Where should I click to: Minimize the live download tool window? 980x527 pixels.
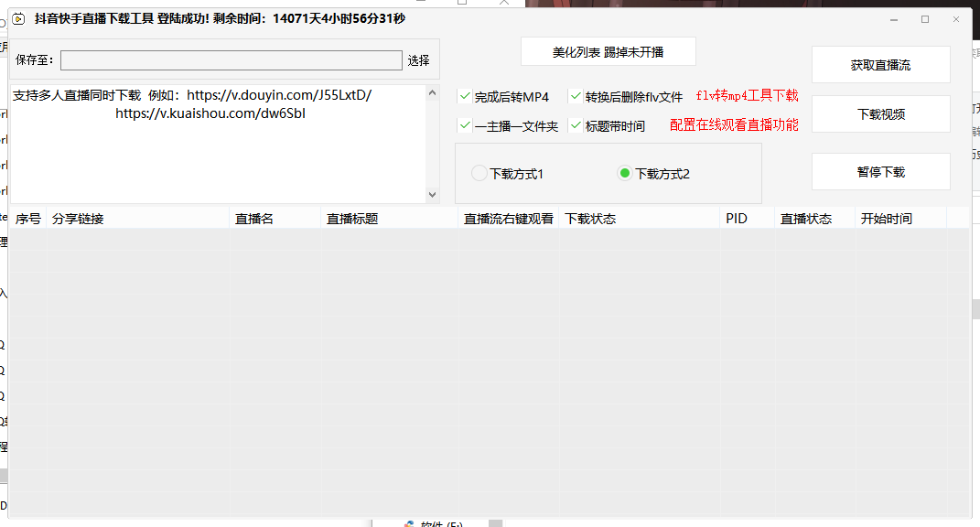[x=894, y=19]
